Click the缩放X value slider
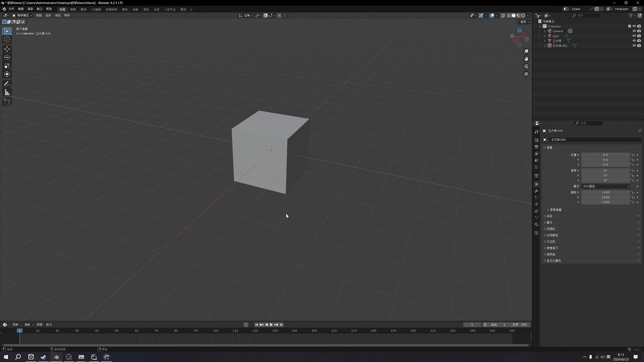644x362 pixels. (605, 192)
